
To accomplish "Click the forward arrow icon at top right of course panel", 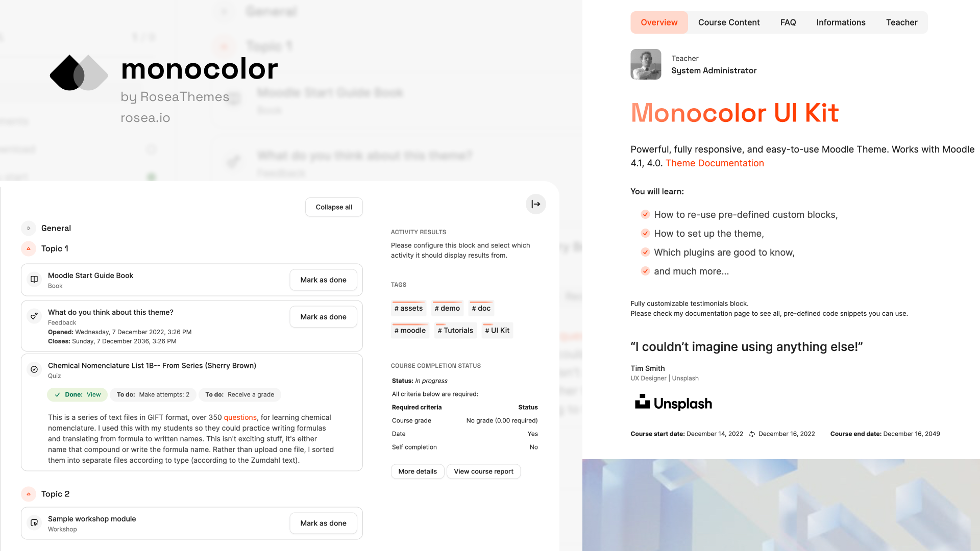I will (536, 204).
